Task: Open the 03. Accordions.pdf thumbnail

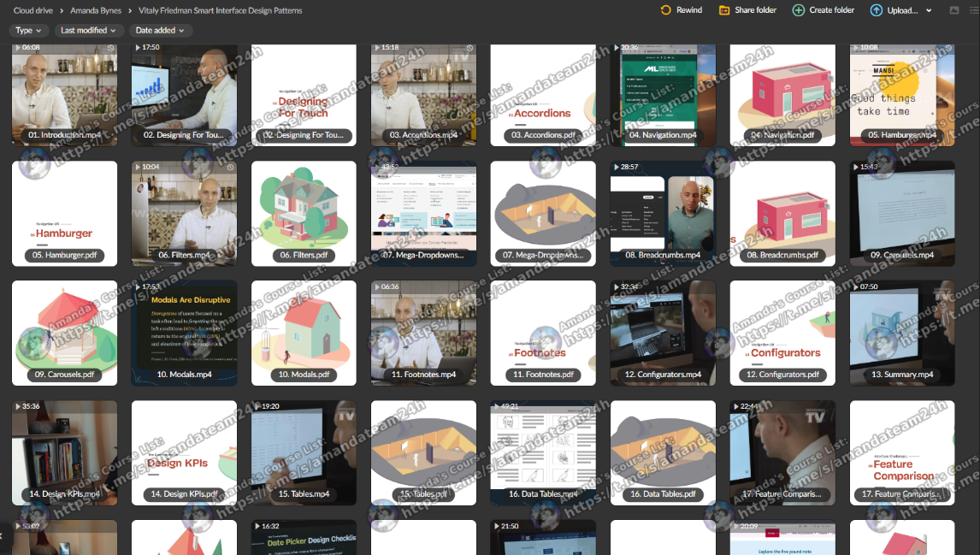Action: (x=543, y=94)
